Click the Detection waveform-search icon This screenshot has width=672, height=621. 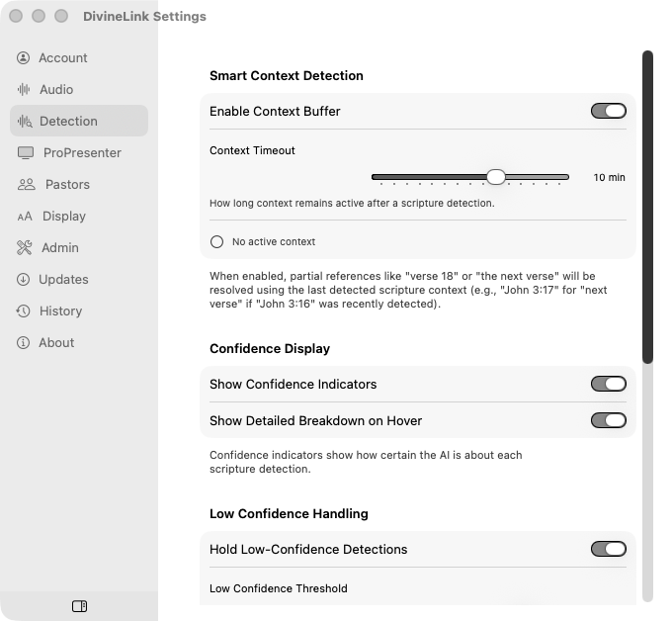point(25,122)
